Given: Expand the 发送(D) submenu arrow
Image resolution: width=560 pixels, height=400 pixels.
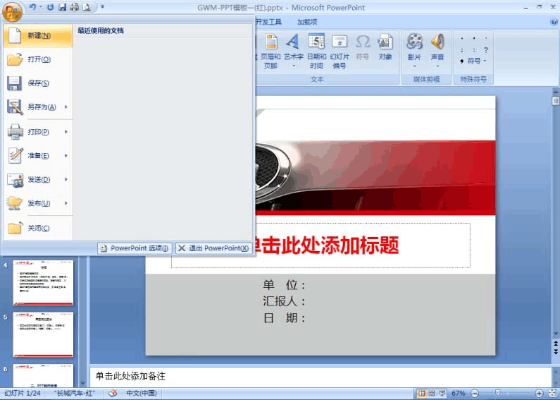Looking at the screenshot, I should tap(66, 179).
